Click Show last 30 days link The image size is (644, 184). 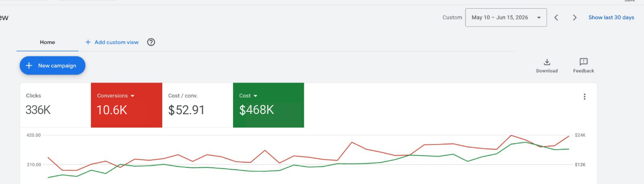pyautogui.click(x=611, y=18)
